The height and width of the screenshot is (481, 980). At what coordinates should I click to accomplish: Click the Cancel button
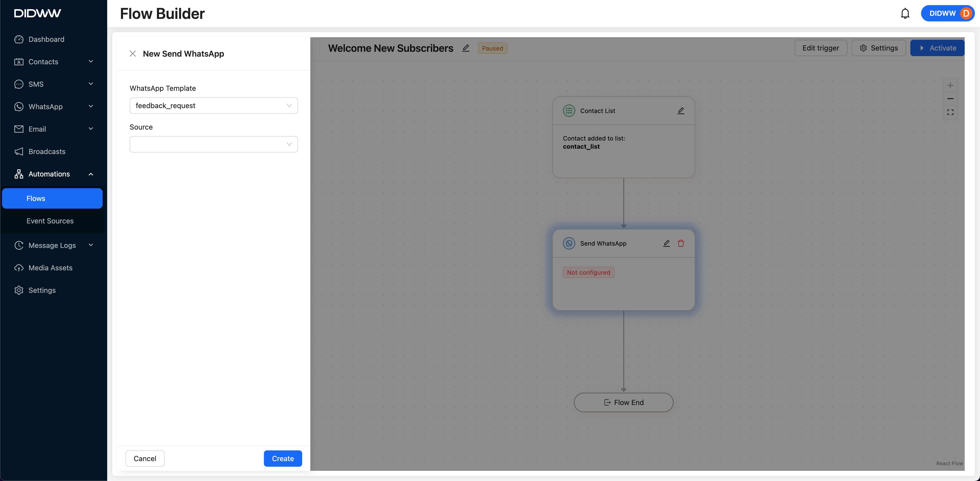pos(144,459)
